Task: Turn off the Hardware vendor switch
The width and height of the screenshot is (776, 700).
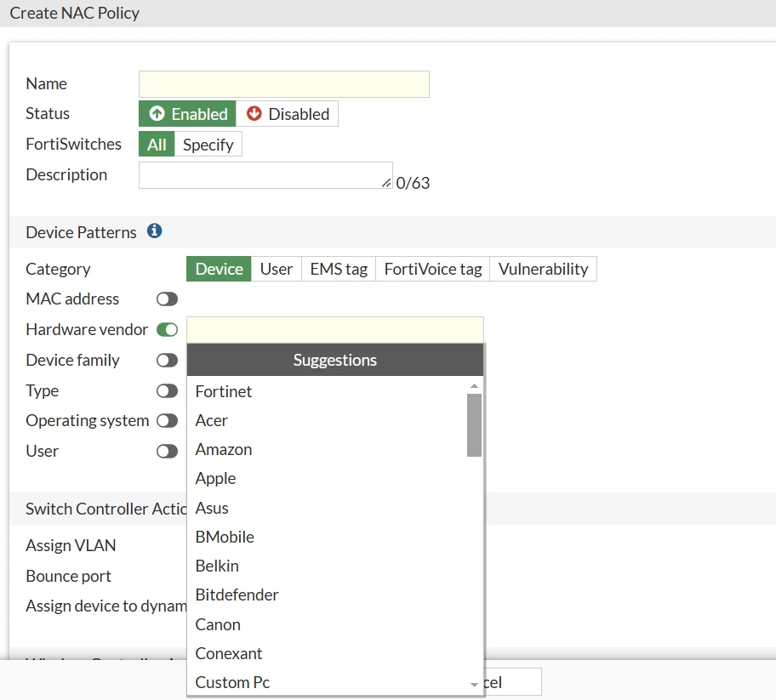Action: coord(168,329)
